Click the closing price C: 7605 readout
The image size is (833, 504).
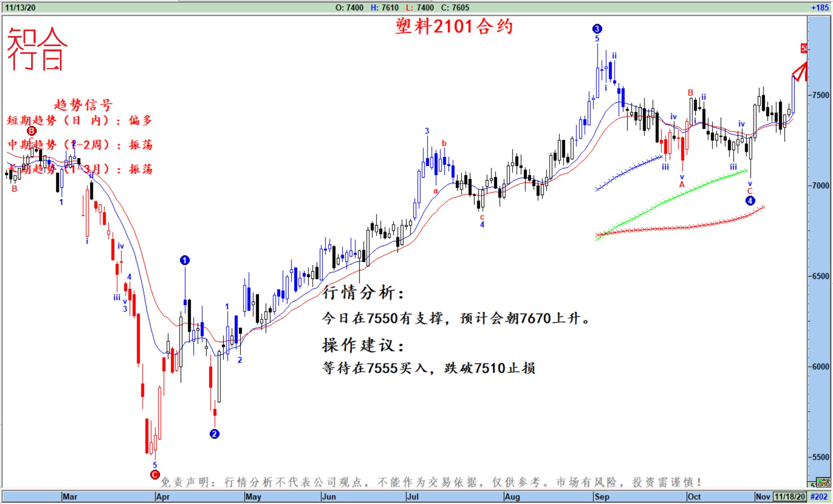point(455,8)
